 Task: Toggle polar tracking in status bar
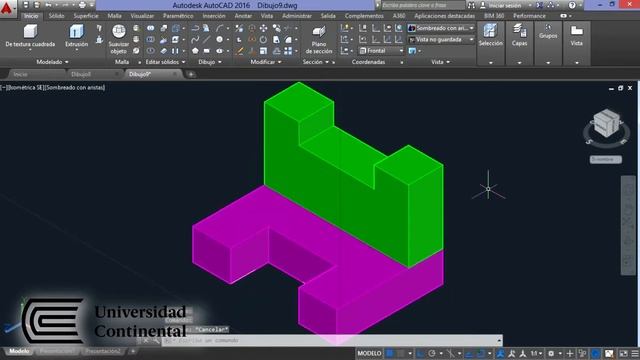(x=432, y=353)
